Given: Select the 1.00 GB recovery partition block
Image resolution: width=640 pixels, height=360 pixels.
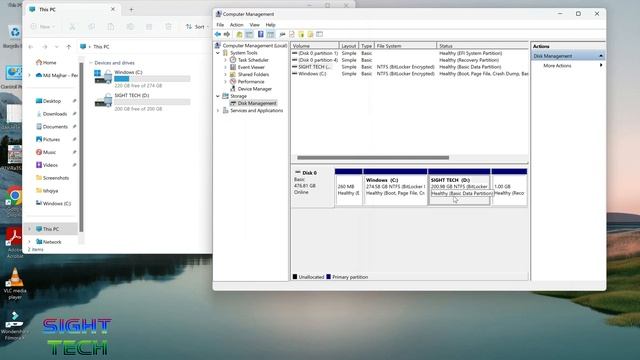Looking at the screenshot, I should (x=509, y=187).
